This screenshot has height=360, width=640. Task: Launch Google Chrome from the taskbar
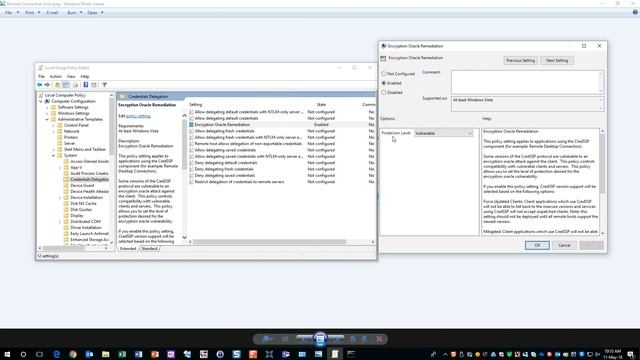click(x=73, y=354)
